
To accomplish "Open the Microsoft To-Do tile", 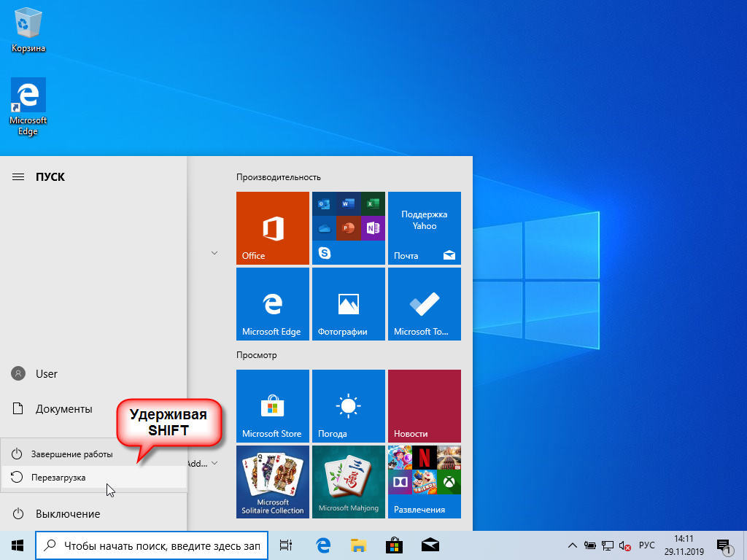I will pos(425,304).
